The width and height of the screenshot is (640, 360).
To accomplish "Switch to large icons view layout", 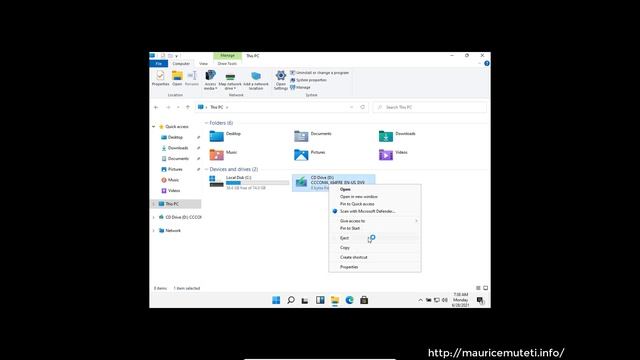I will (x=485, y=288).
